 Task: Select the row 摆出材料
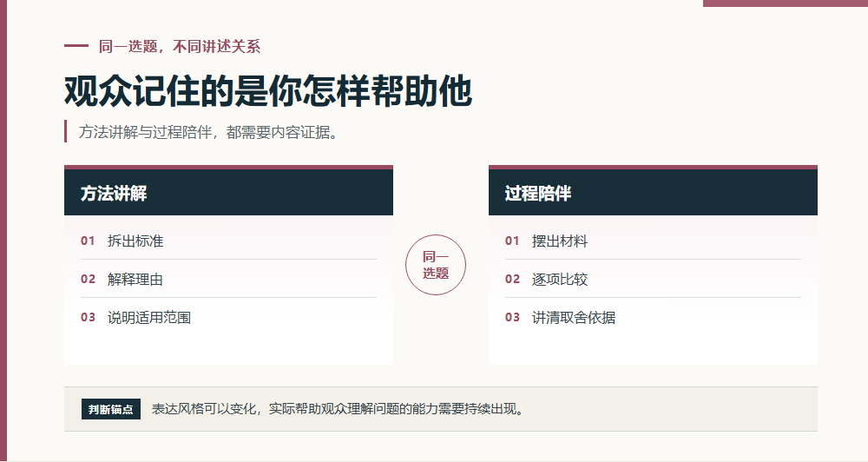click(x=654, y=241)
